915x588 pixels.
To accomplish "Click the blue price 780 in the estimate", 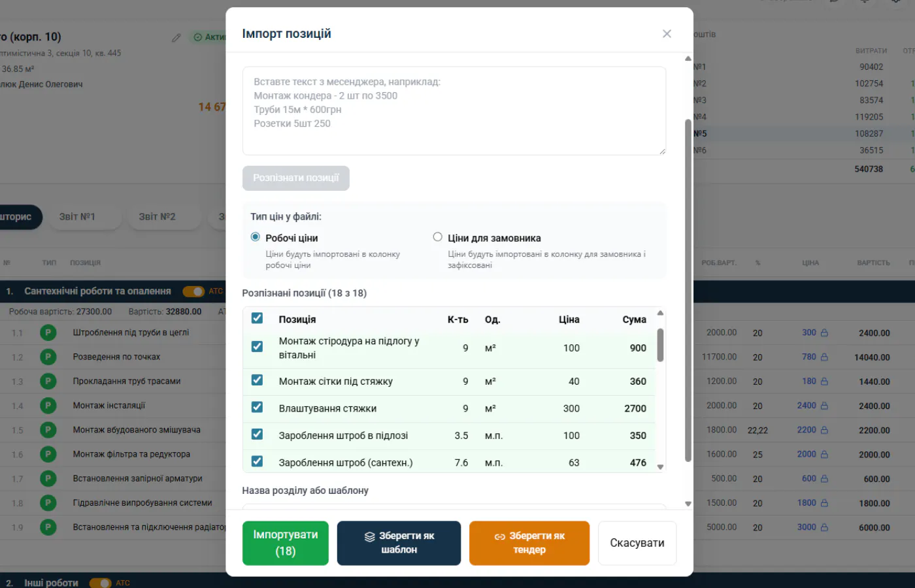I will 809,357.
